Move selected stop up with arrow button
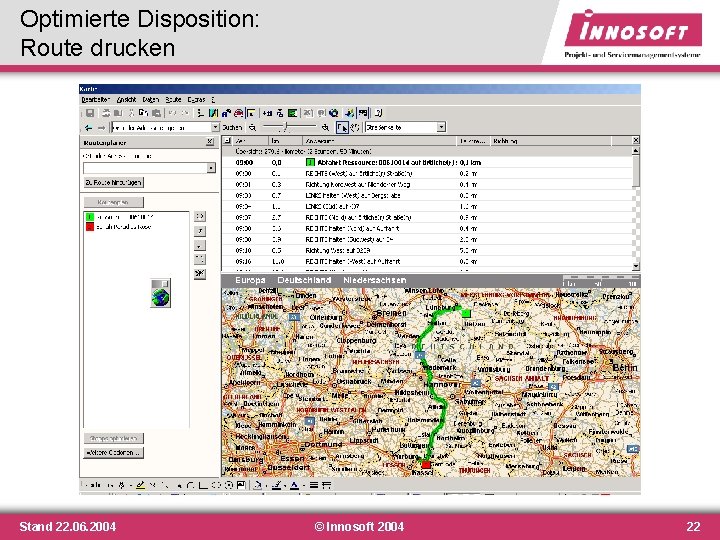This screenshot has width=720, height=540. tap(200, 231)
